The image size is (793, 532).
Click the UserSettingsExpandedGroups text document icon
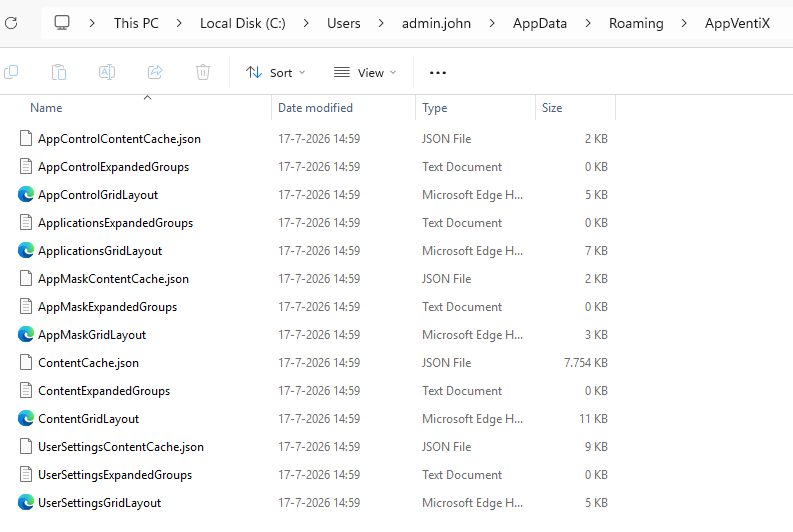(x=26, y=474)
